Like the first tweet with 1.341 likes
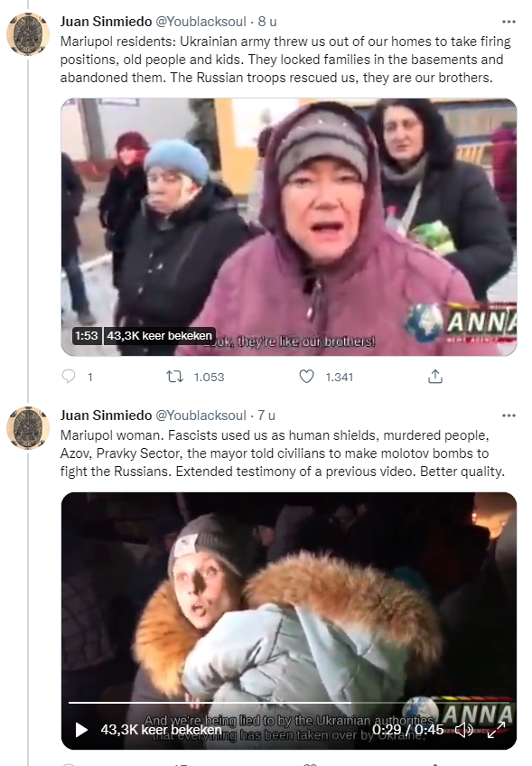Viewport: 532px width, 766px height. point(306,377)
